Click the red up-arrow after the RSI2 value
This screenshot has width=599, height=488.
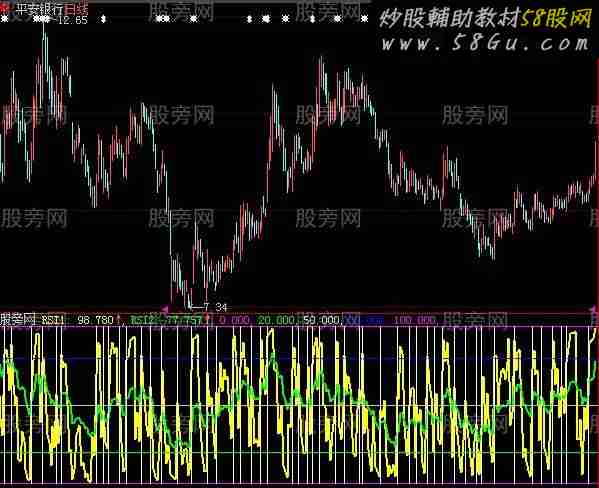(x=207, y=318)
